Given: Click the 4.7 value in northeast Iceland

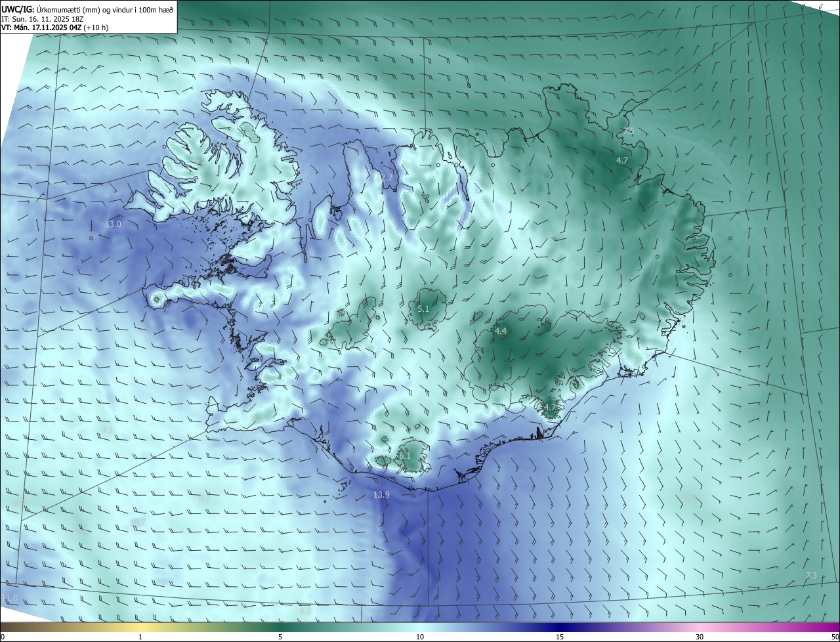Looking at the screenshot, I should pos(622,160).
